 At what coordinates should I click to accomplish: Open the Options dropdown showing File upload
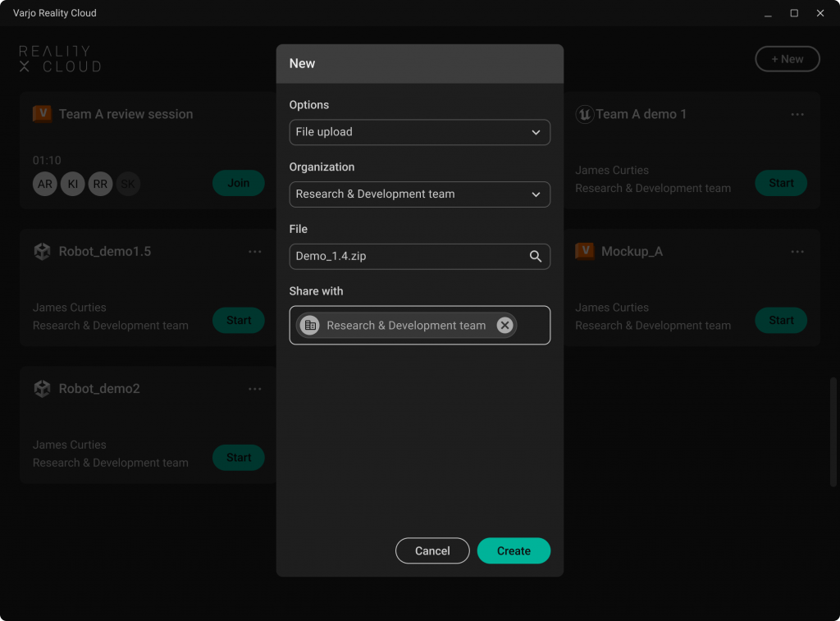[x=419, y=132]
